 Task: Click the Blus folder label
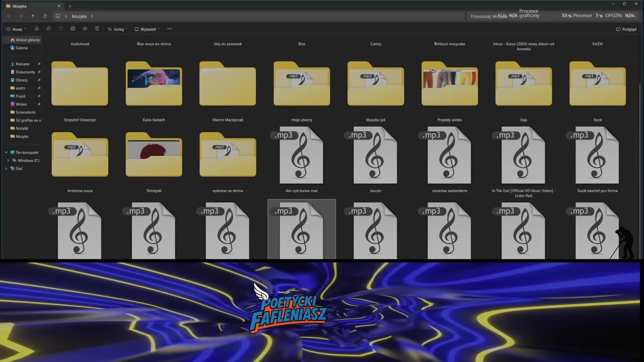[x=302, y=44]
